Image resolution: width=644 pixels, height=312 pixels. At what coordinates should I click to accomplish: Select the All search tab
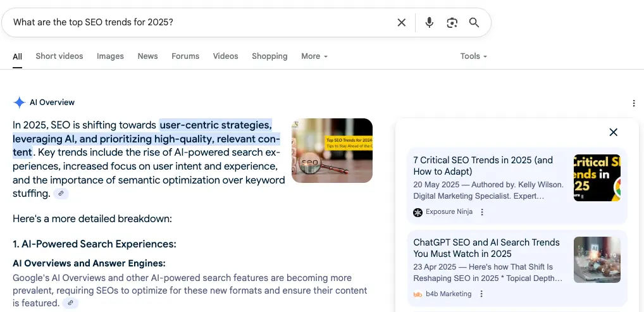(17, 56)
